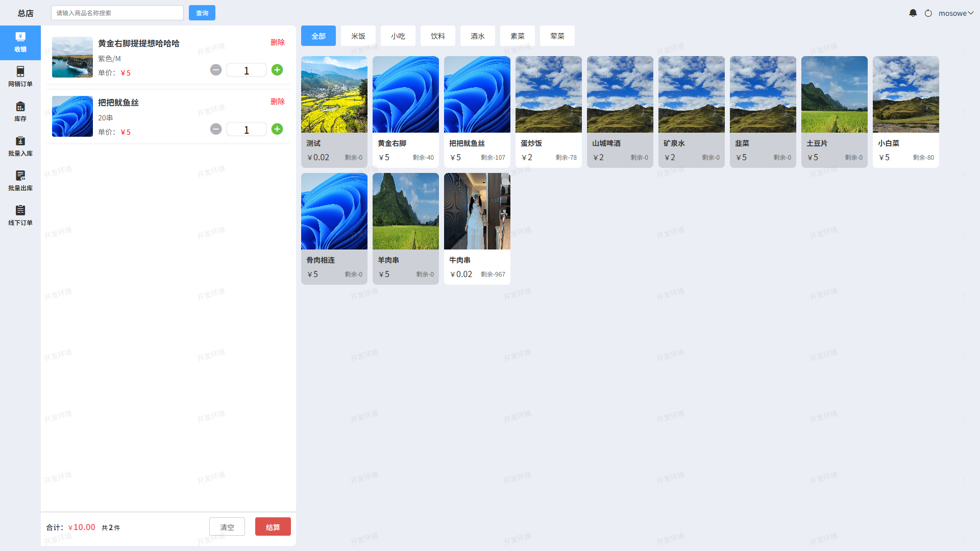Click the 剩余-78 stock label
980x551 pixels.
(x=566, y=158)
